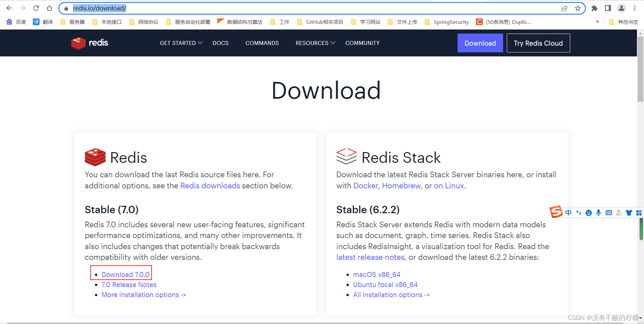Screen dimensions: 644x324
Task: Click the scrollbar up arrow
Action: (640, 33)
